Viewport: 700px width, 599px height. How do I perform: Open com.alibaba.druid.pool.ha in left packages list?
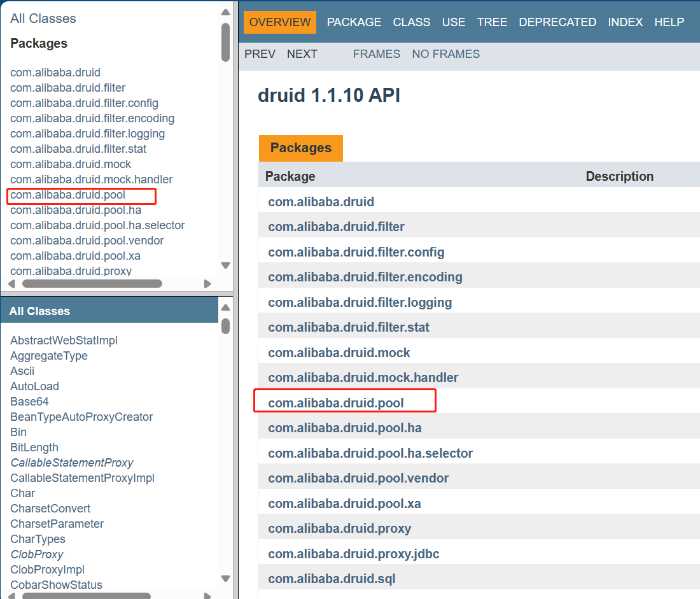pos(76,210)
